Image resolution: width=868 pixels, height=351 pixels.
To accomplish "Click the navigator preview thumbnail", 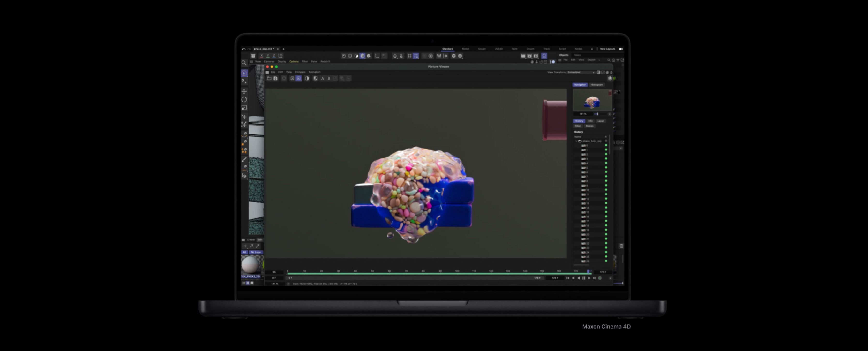I will coord(592,100).
